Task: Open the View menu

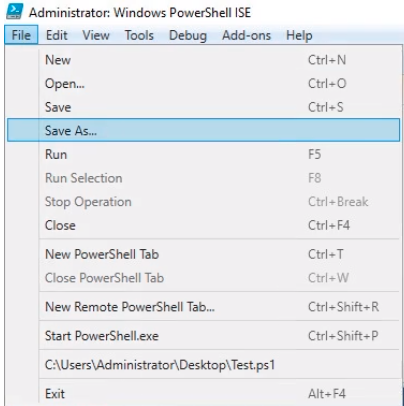Action: (x=96, y=35)
